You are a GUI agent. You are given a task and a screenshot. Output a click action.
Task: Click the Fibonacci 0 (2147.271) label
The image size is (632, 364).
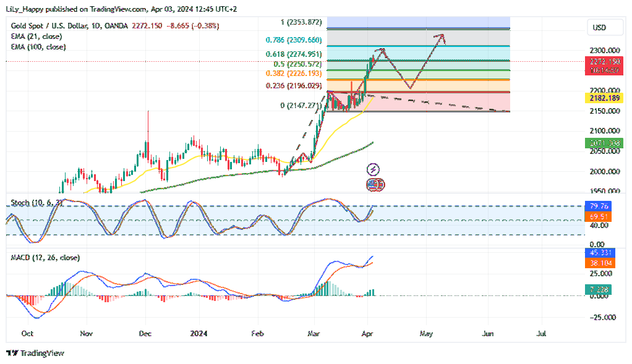tap(301, 106)
